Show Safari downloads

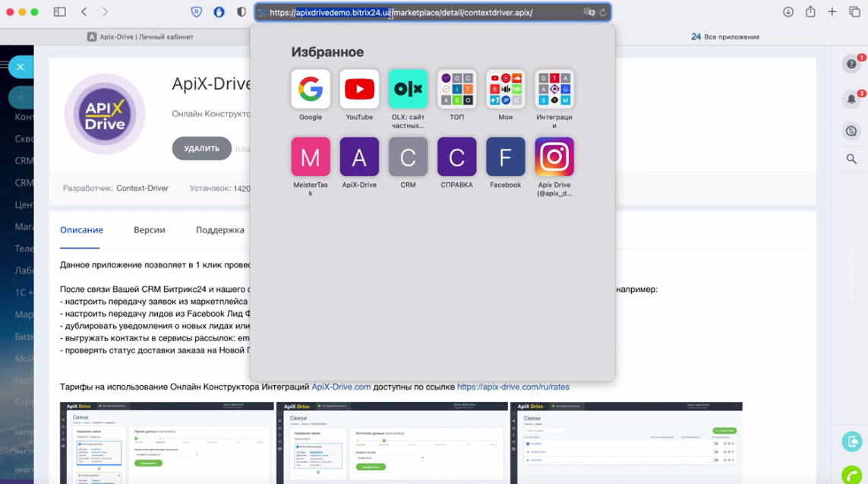[x=788, y=11]
